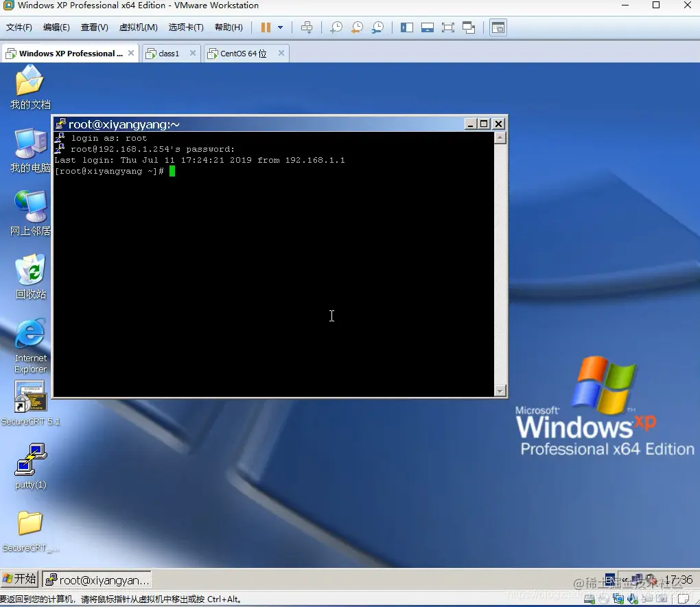Click the VMware network adapter status icon

[x=618, y=599]
